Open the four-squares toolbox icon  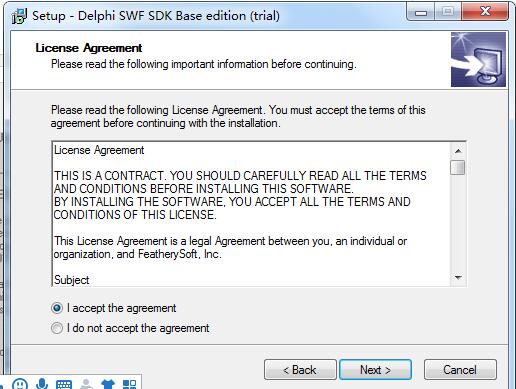(x=129, y=384)
